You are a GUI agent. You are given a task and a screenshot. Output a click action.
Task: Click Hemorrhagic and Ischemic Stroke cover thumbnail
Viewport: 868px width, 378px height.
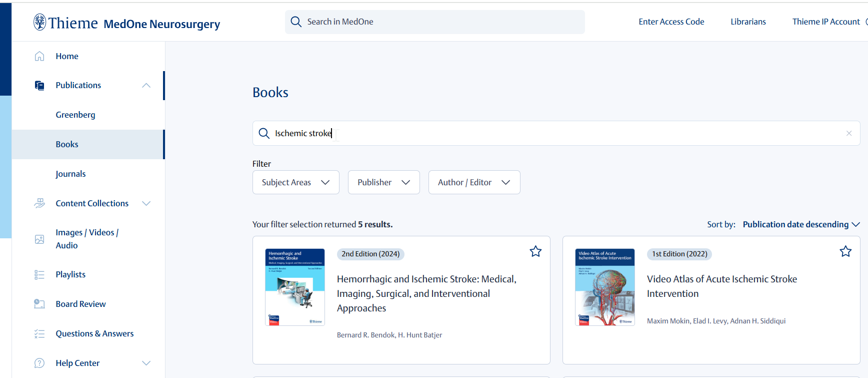(295, 287)
